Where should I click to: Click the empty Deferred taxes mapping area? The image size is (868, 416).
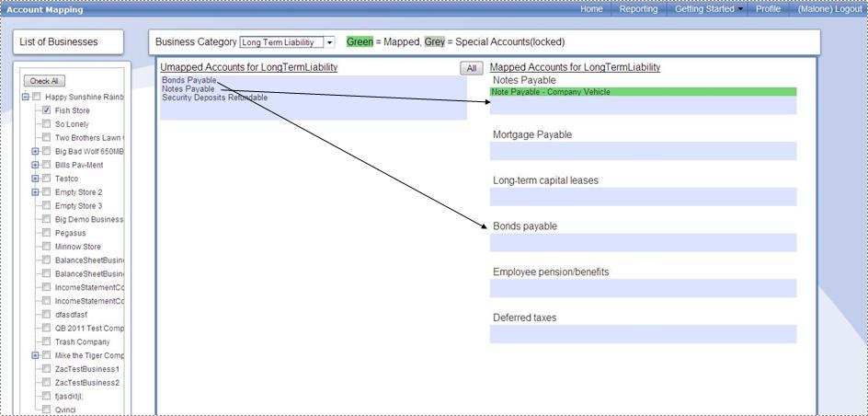pyautogui.click(x=644, y=334)
